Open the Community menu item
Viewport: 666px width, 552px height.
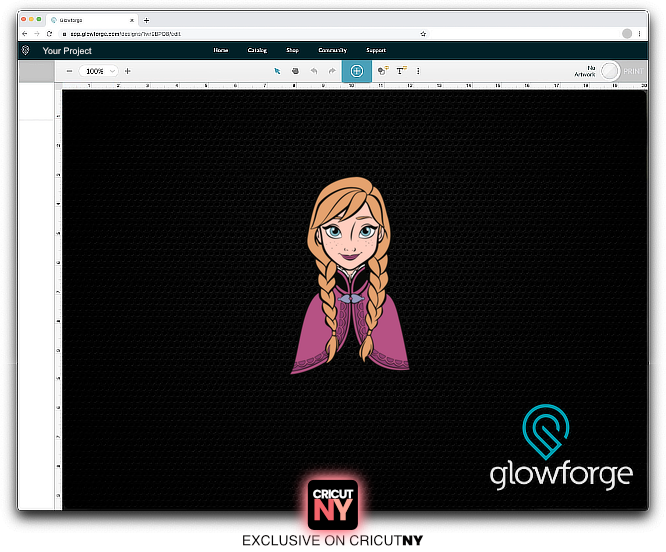point(333,50)
